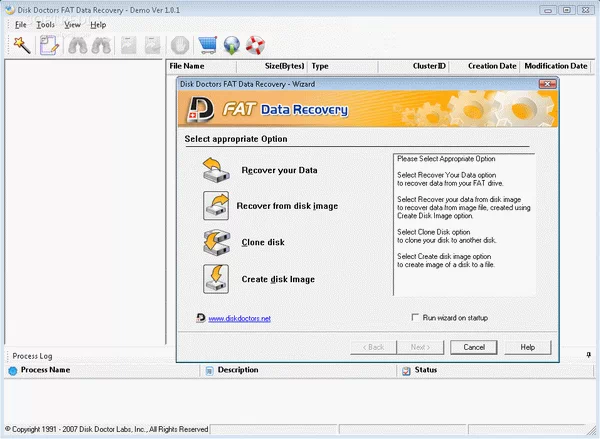Click the shopping cart buy icon

pos(208,44)
